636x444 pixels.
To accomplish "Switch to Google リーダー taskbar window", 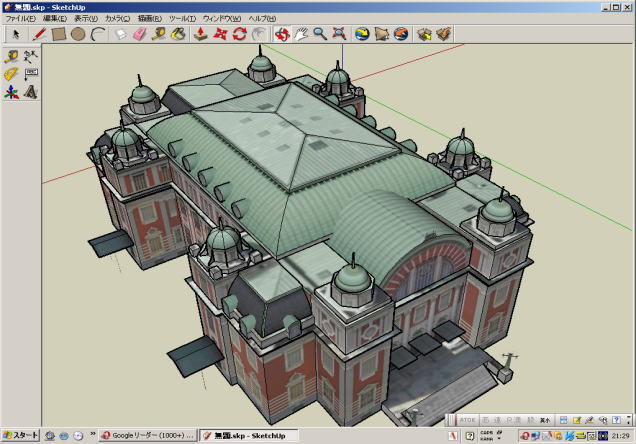I will 148,435.
